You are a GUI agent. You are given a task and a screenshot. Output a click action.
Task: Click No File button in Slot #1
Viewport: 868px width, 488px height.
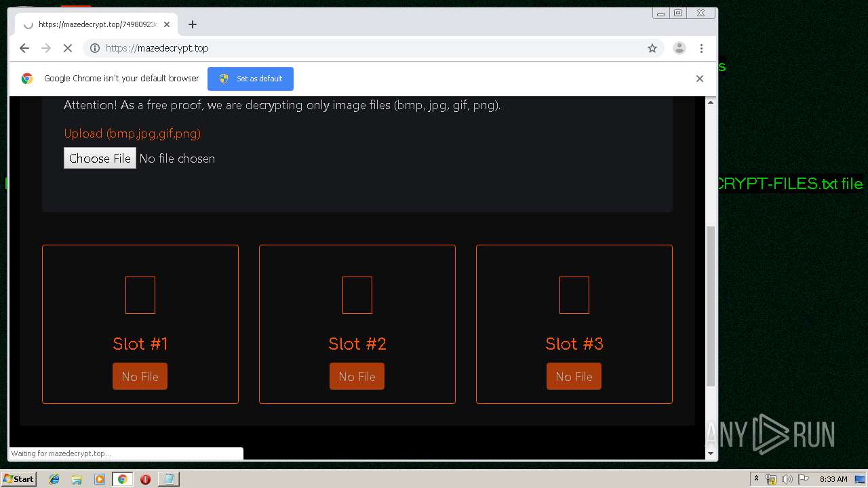[140, 376]
